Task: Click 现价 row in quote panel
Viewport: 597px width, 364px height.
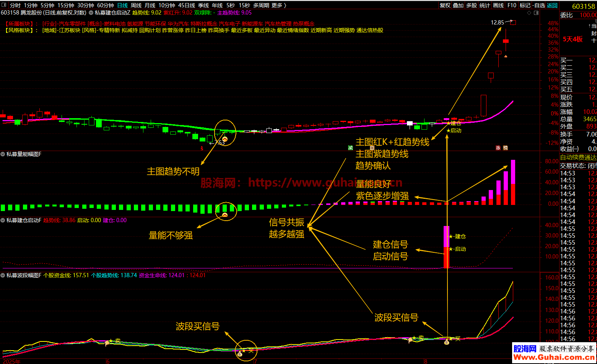Action: pyautogui.click(x=578, y=97)
